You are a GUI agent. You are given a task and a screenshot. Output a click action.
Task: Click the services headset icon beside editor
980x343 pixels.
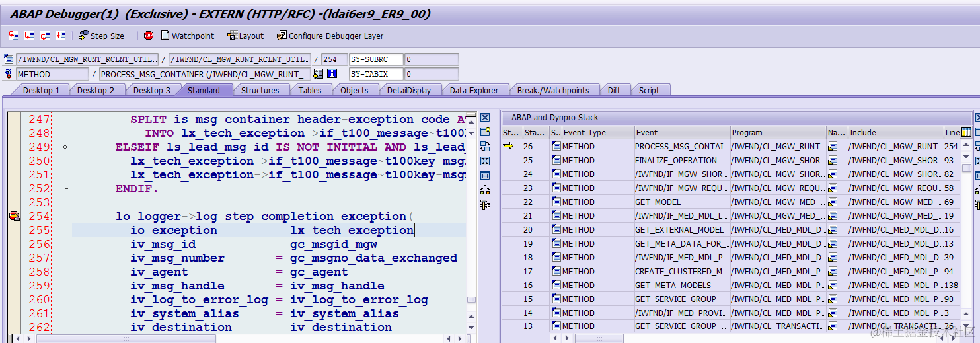[x=485, y=190]
